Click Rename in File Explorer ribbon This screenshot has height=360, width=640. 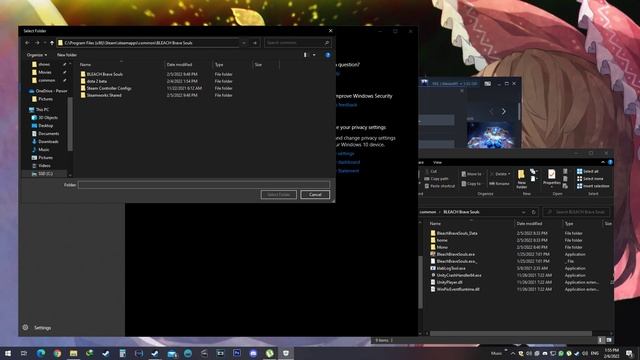coord(499,184)
